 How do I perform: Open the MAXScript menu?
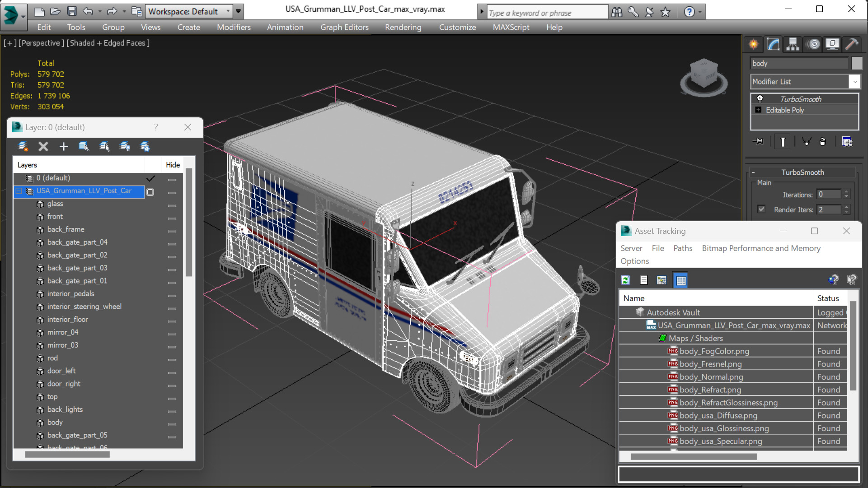(x=511, y=28)
